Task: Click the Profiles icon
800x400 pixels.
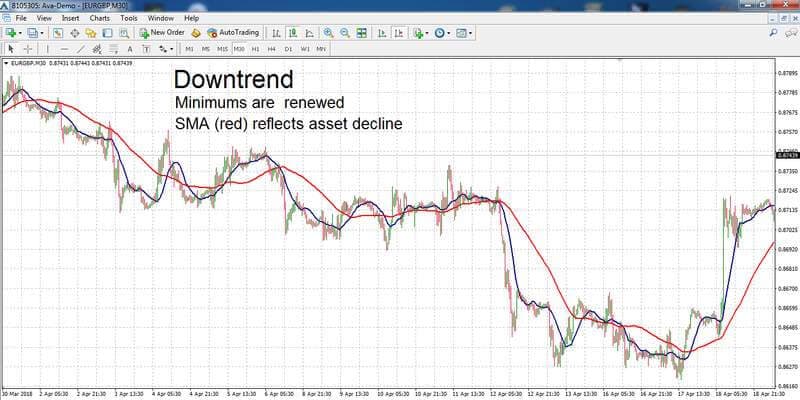Action: [x=32, y=33]
